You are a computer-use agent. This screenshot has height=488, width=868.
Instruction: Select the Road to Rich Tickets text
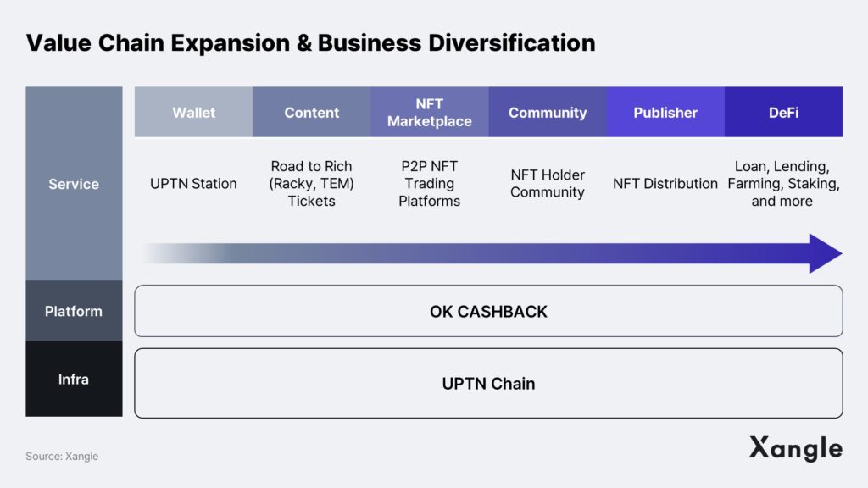[311, 184]
